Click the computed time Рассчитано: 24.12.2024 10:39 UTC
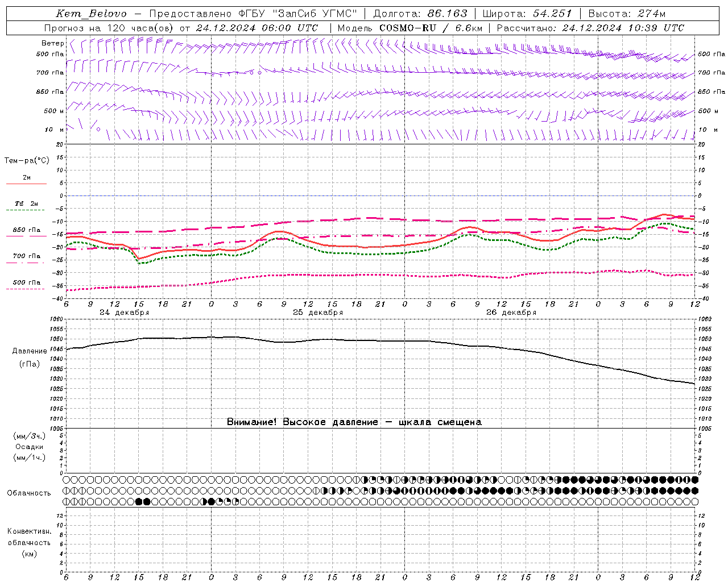 pyautogui.click(x=590, y=28)
